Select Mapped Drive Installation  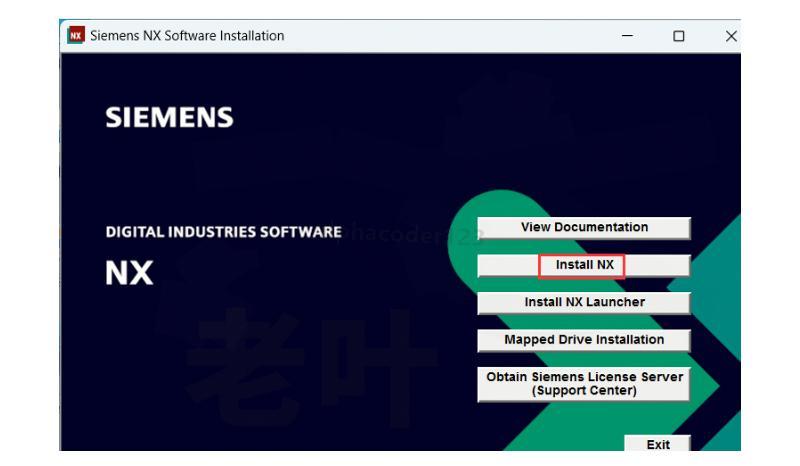584,340
